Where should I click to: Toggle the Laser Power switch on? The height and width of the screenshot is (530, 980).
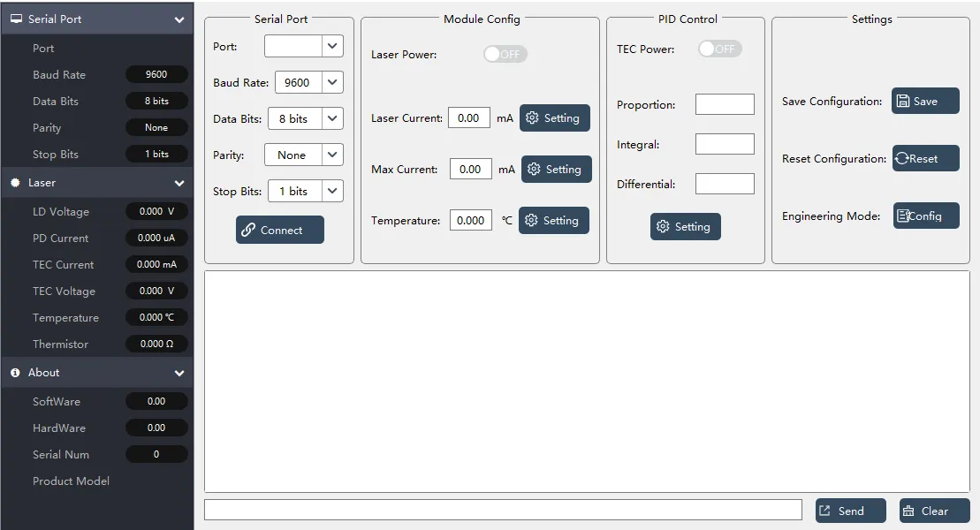pyautogui.click(x=505, y=54)
